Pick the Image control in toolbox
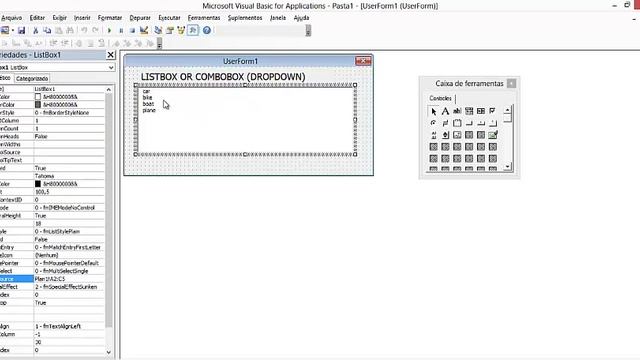640x360 pixels. pyautogui.click(x=457, y=135)
